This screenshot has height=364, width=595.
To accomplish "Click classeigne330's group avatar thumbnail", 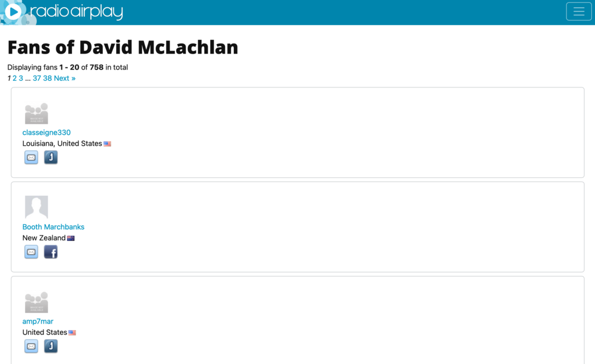I will 36,113.
